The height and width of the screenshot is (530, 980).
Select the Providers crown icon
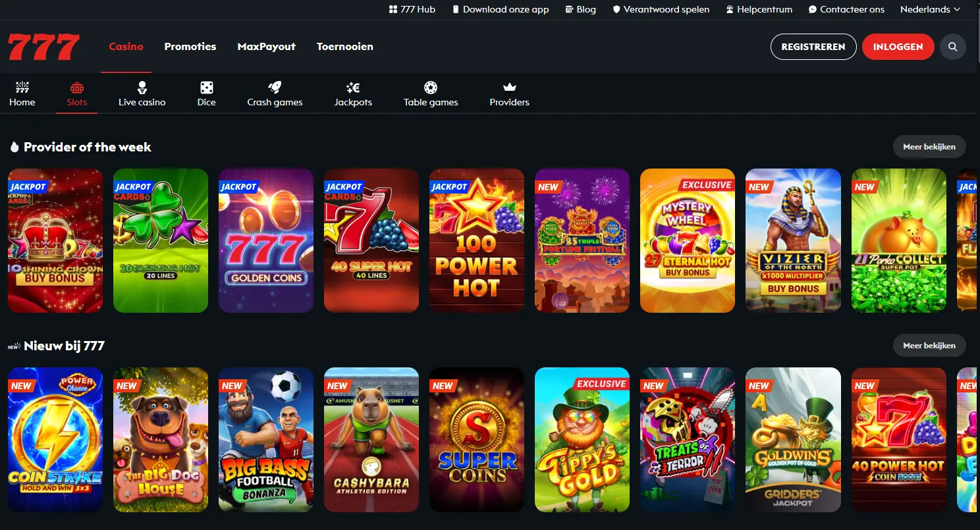(x=510, y=88)
